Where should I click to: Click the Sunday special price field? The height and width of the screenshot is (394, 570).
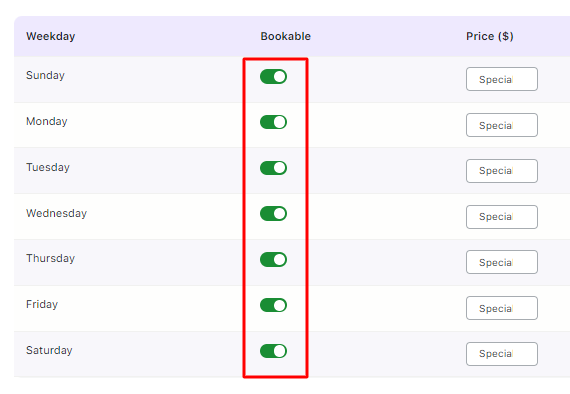pyautogui.click(x=502, y=79)
